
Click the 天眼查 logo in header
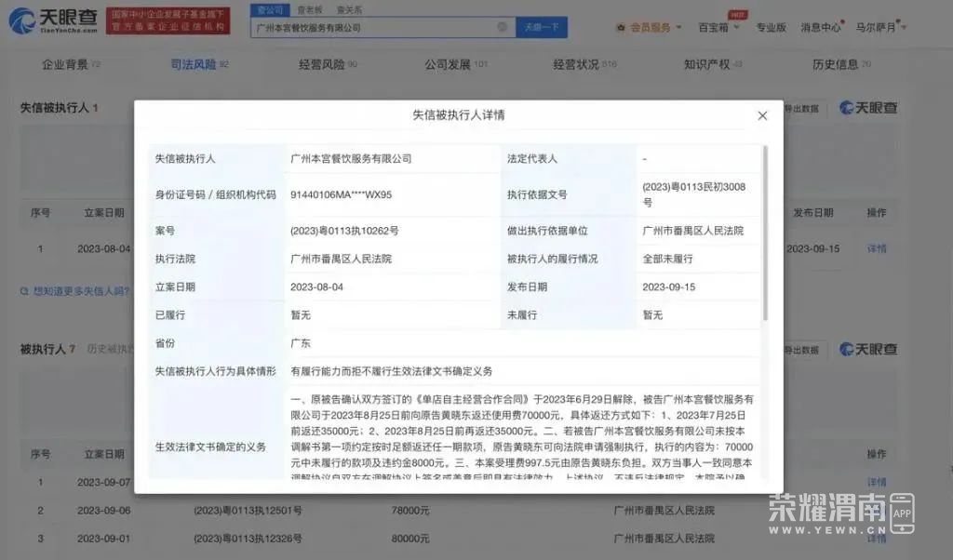(x=53, y=20)
